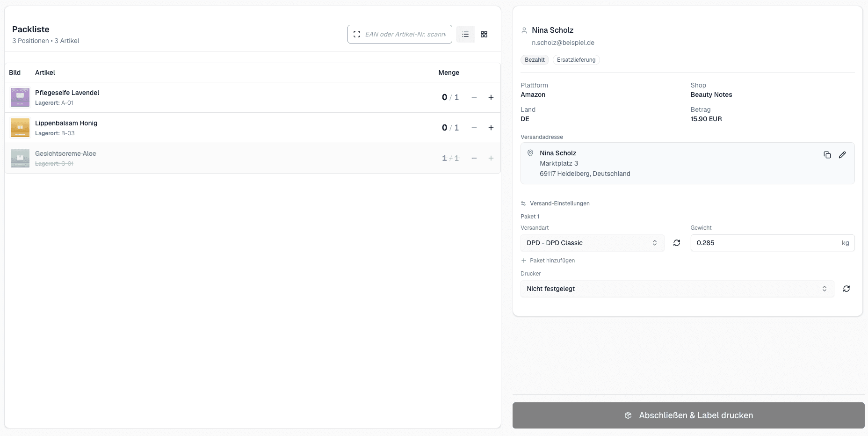Switch to list view of pack list
Viewport: 868px width, 436px height.
pyautogui.click(x=465, y=34)
